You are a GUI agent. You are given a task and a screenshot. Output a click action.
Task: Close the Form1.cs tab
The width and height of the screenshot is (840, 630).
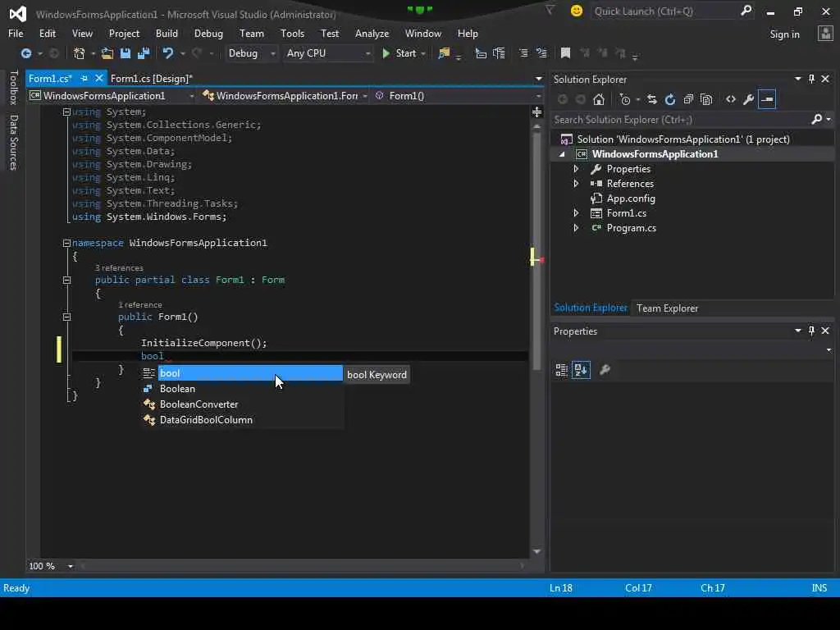(x=99, y=78)
